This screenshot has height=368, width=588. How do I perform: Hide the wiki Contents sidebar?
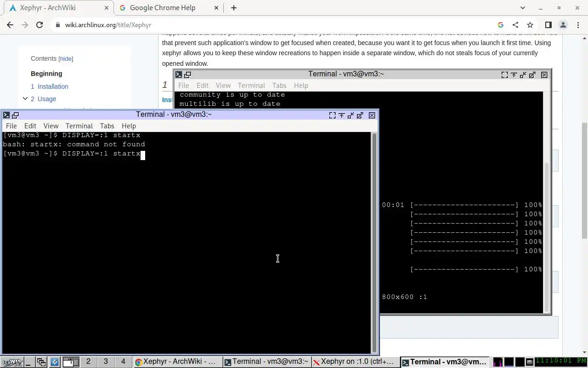click(66, 59)
